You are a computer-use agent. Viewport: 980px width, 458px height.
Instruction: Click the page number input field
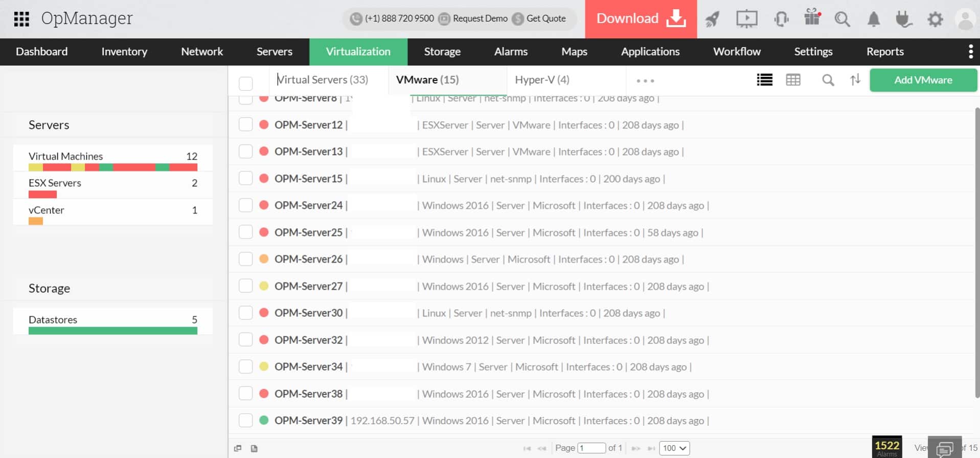(591, 448)
